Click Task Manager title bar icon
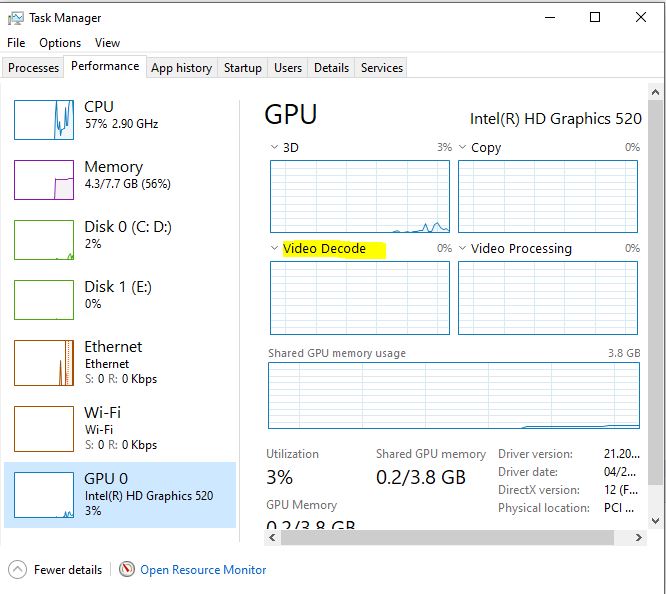This screenshot has width=666, height=594. point(16,18)
